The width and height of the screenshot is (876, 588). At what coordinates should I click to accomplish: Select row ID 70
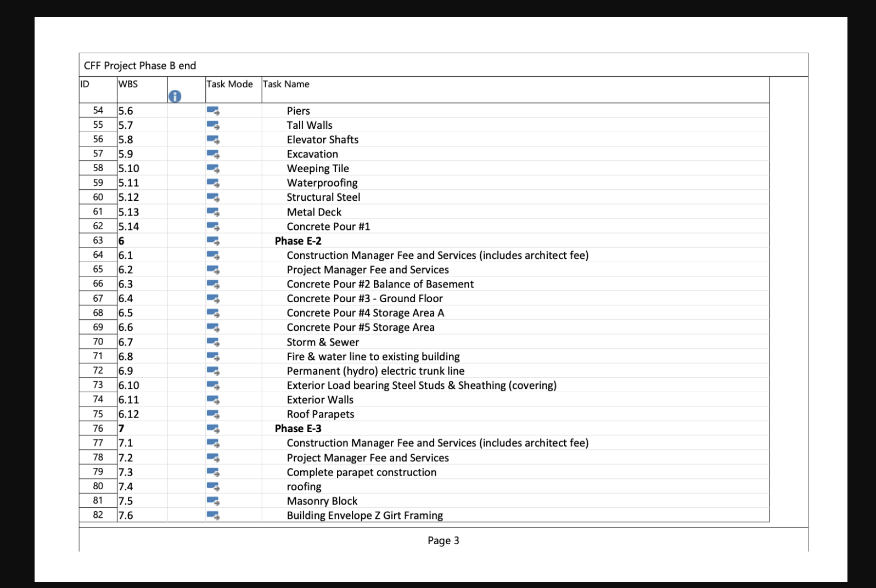(x=98, y=342)
